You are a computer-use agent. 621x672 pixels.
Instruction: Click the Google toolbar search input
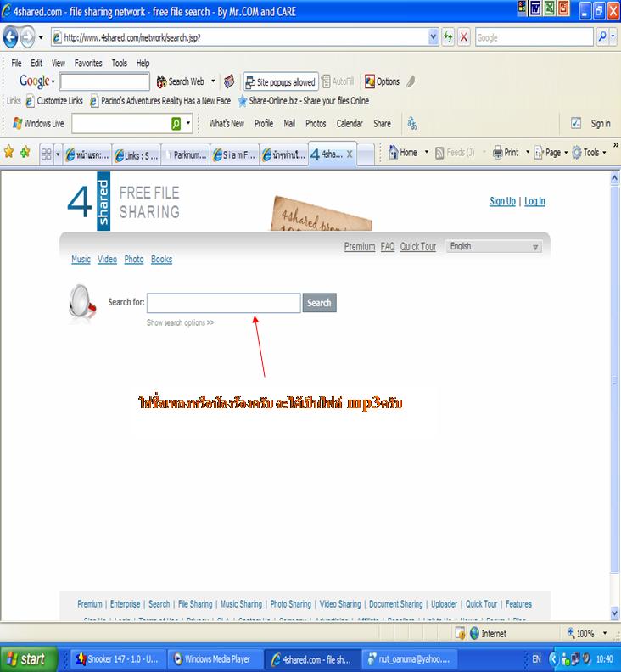pos(104,81)
